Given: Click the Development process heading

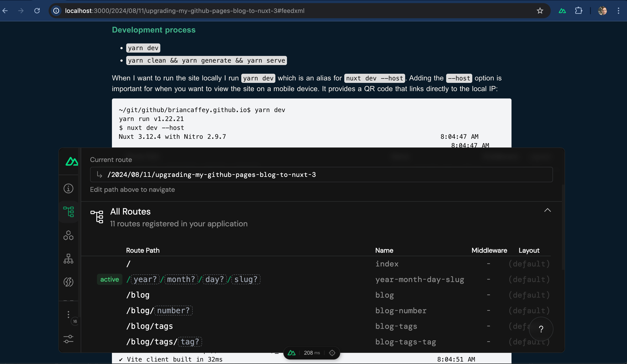Looking at the screenshot, I should click(154, 30).
